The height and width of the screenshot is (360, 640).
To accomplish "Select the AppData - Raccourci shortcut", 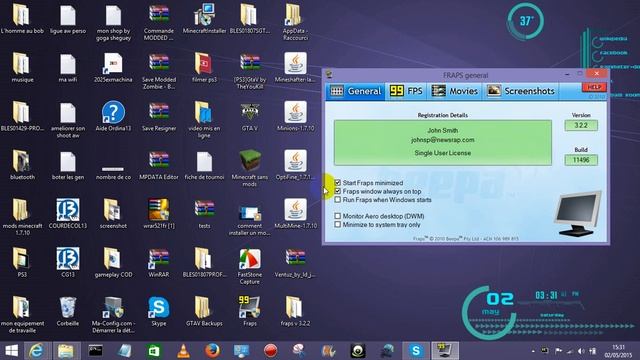I will click(x=295, y=22).
